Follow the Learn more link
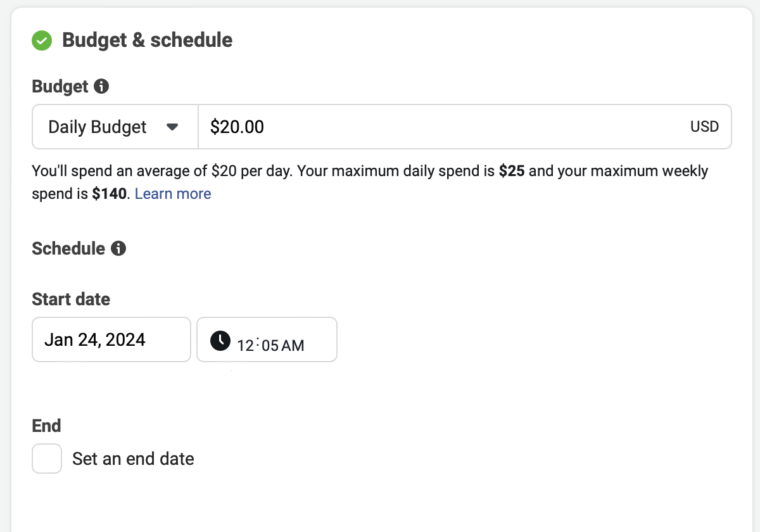 tap(173, 194)
